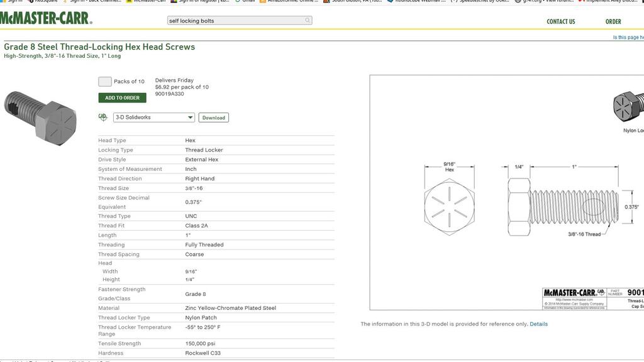Click the 'Grade 8' fastener strength value
This screenshot has height=362, width=644.
pos(196,294)
